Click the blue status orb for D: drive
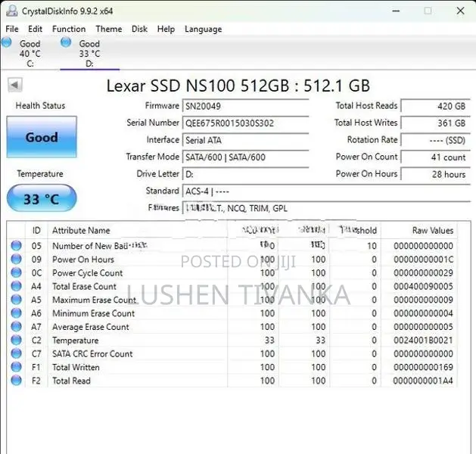The height and width of the screenshot is (454, 476). [66, 42]
